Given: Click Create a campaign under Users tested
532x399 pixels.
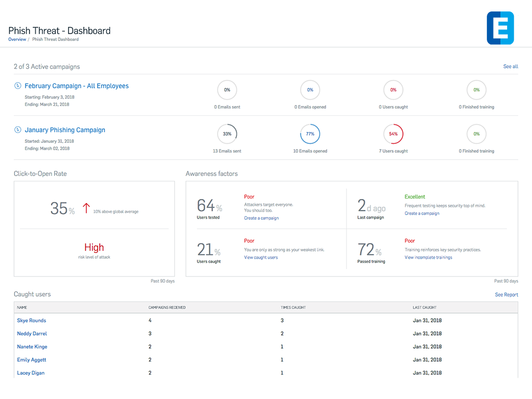Looking at the screenshot, I should pos(261,218).
